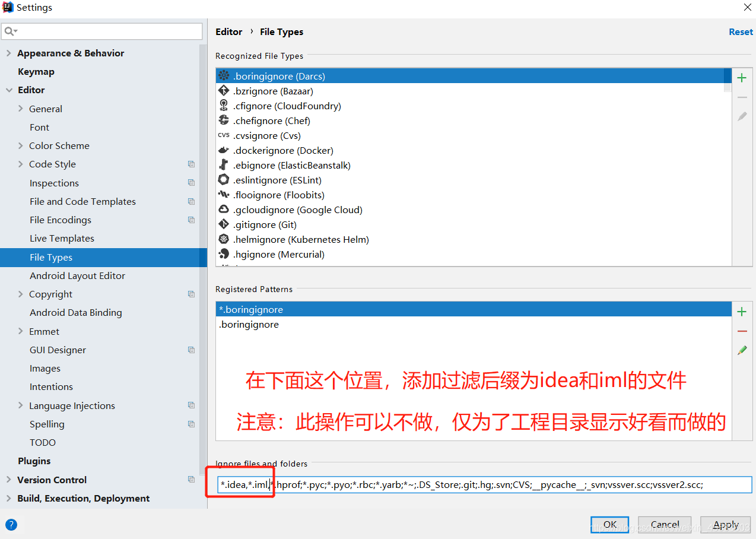Click the Bazaar icon beside .bzrignore
Image resolution: width=756 pixels, height=539 pixels.
tap(224, 91)
